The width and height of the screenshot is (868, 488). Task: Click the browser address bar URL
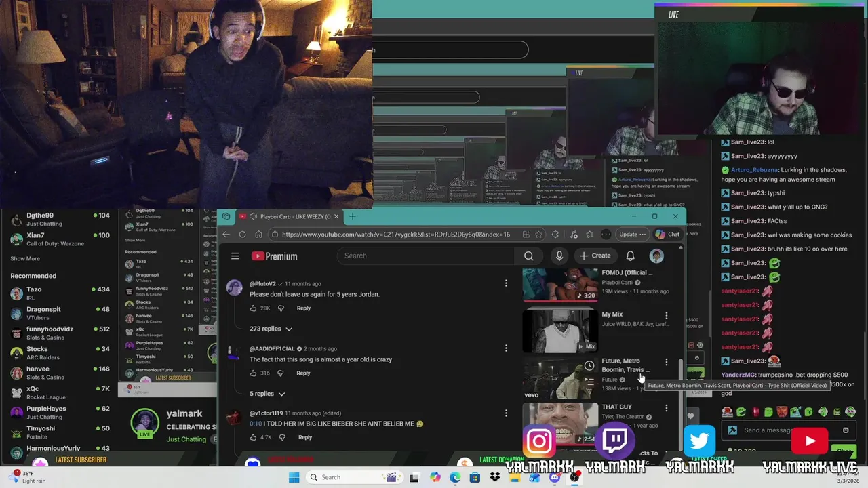[x=395, y=235]
